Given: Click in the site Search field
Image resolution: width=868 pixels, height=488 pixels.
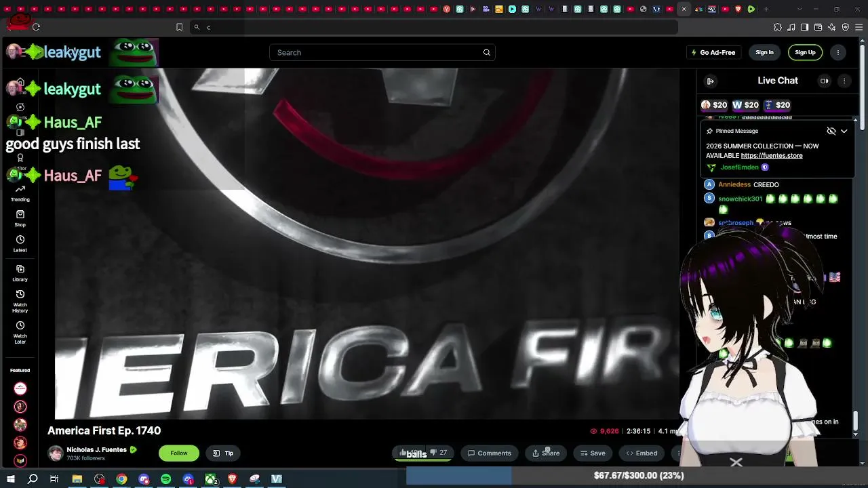Looking at the screenshot, I should [382, 52].
